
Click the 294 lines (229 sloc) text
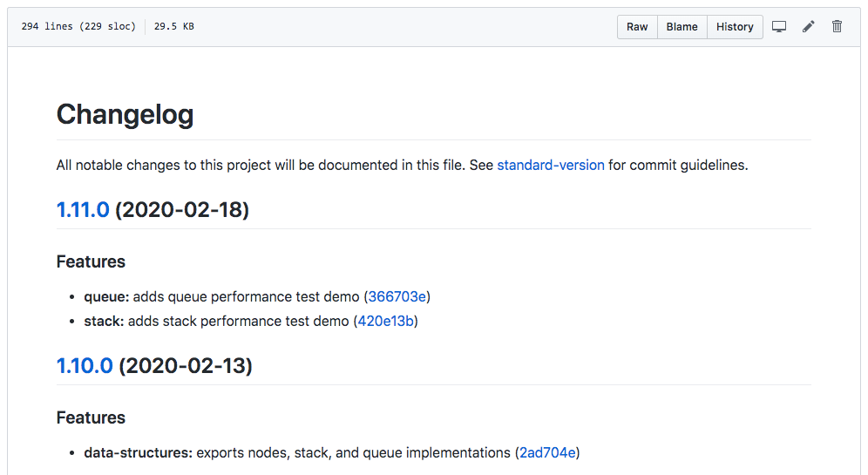78,27
